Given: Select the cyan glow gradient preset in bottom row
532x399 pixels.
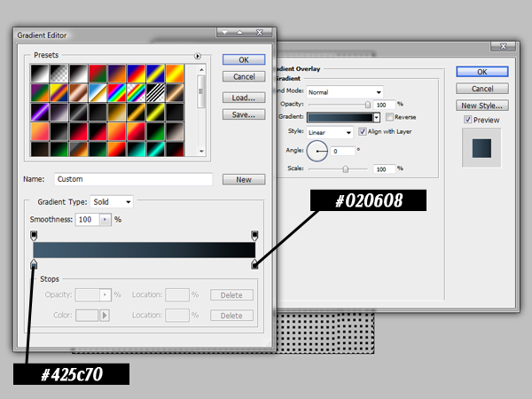Looking at the screenshot, I should pyautogui.click(x=155, y=149).
